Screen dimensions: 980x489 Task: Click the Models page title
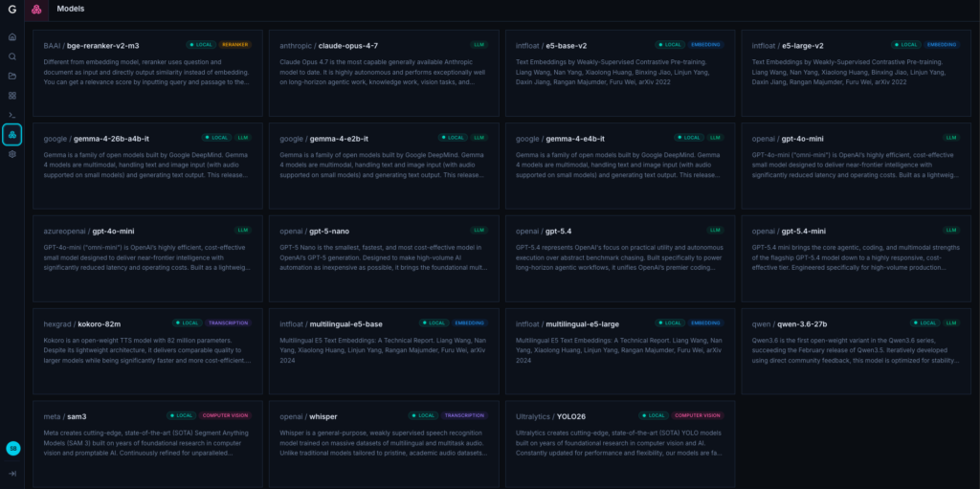(71, 9)
